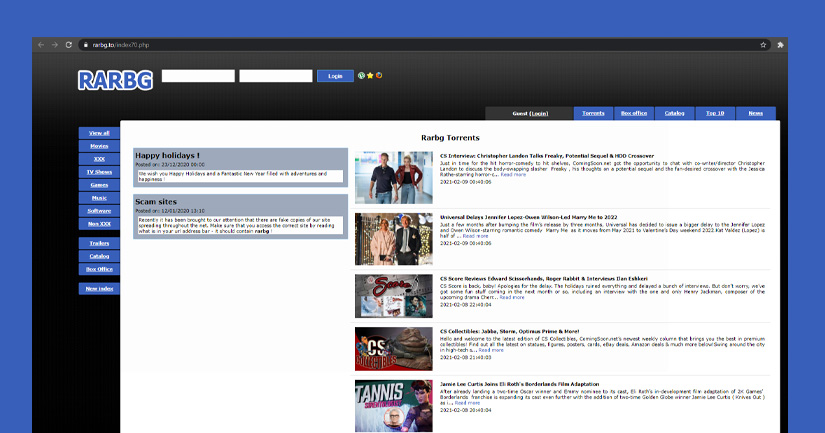Open Box Office in the left sidebar
The image size is (825, 433).
[99, 269]
